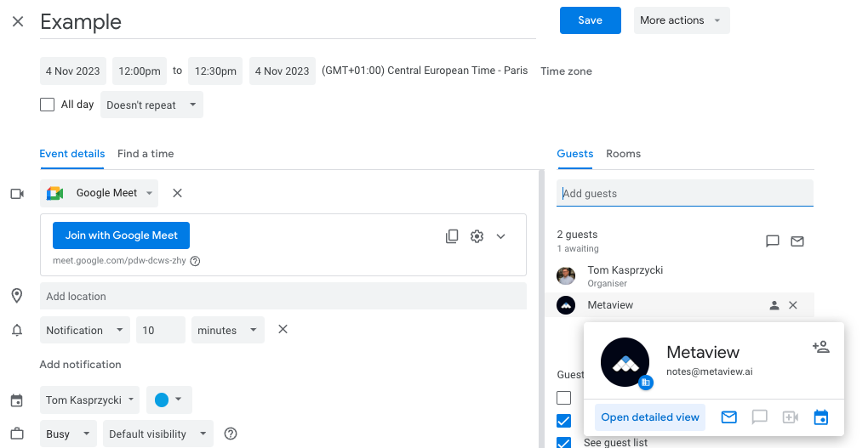Open the event colour picker
The image size is (868, 448).
168,400
